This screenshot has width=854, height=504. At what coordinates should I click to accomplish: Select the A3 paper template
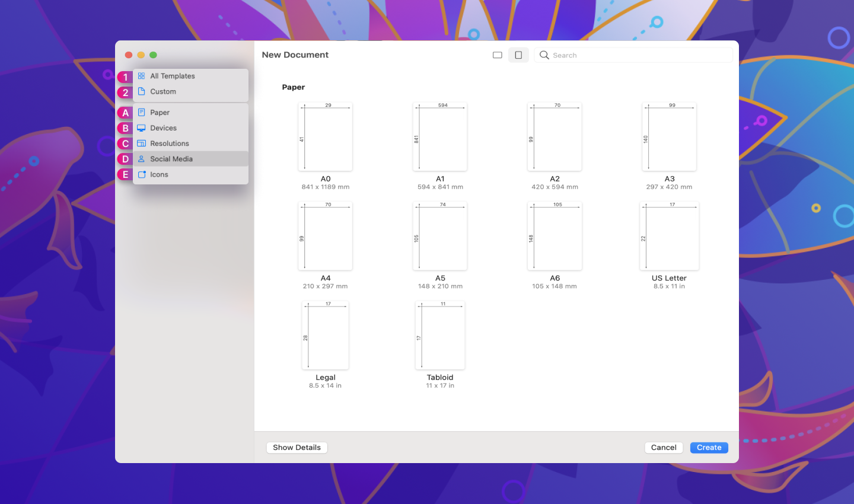(x=669, y=146)
